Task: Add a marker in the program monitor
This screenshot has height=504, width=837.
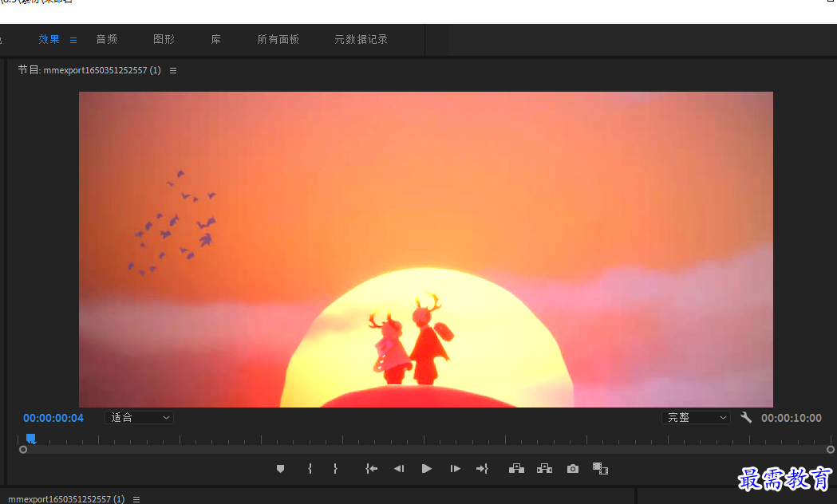Action: click(280, 469)
